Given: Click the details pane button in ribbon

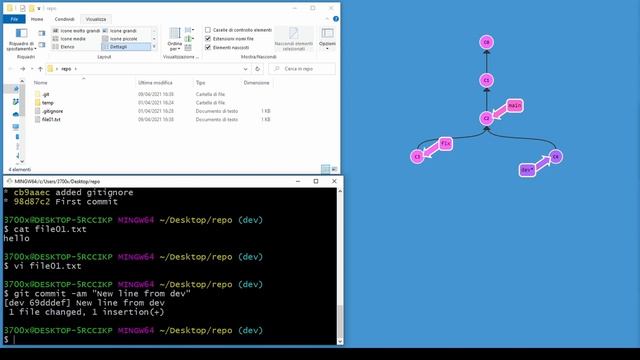Looking at the screenshot, I should 42,44.
